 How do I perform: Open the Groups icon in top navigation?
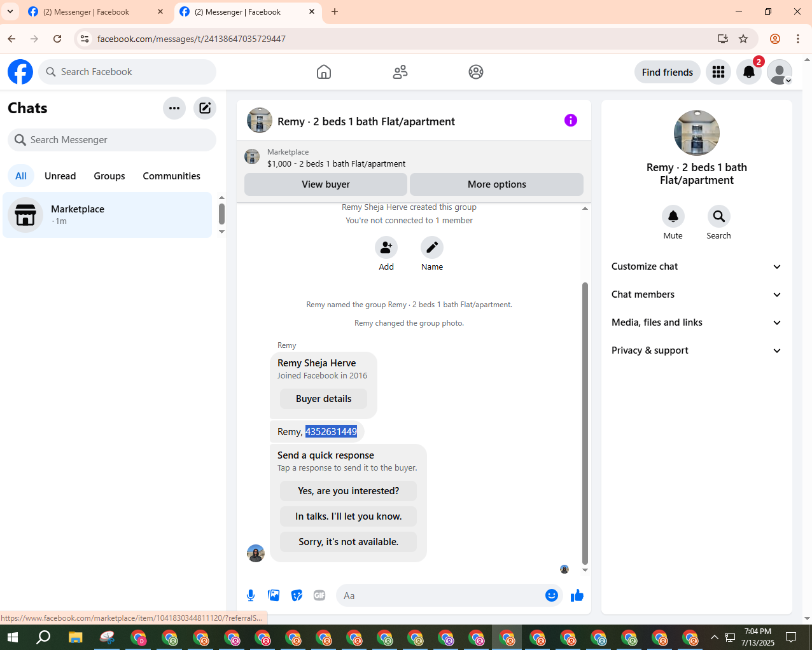pyautogui.click(x=476, y=72)
